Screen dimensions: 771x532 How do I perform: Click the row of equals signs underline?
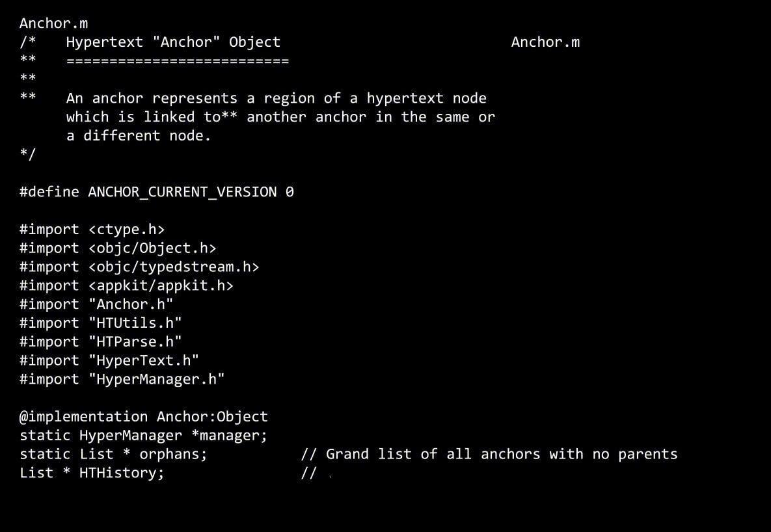pos(177,61)
